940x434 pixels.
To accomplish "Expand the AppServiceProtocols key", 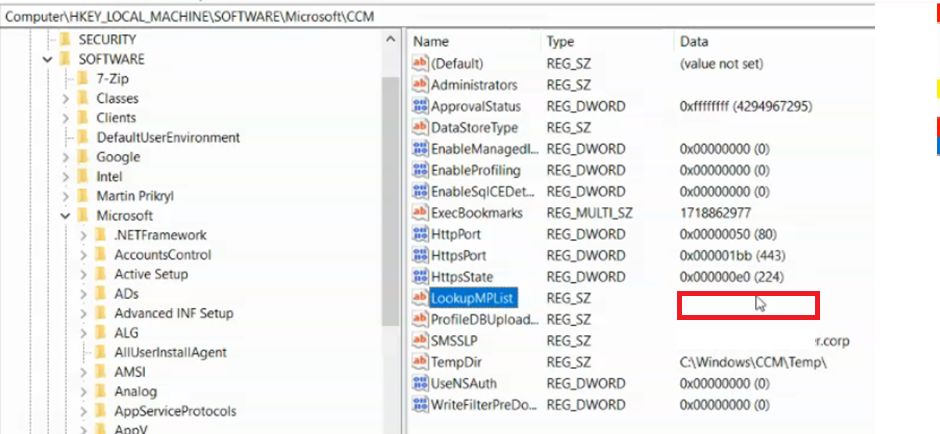I will coord(84,411).
